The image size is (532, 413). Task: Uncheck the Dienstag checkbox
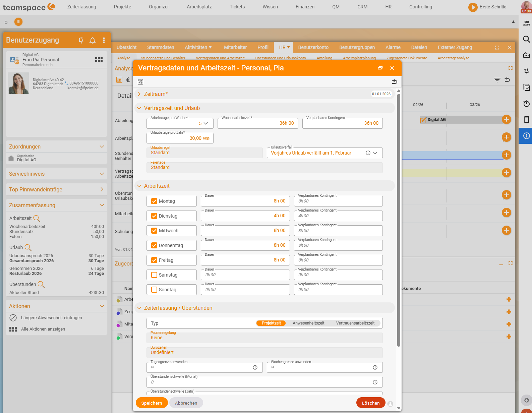click(x=154, y=216)
